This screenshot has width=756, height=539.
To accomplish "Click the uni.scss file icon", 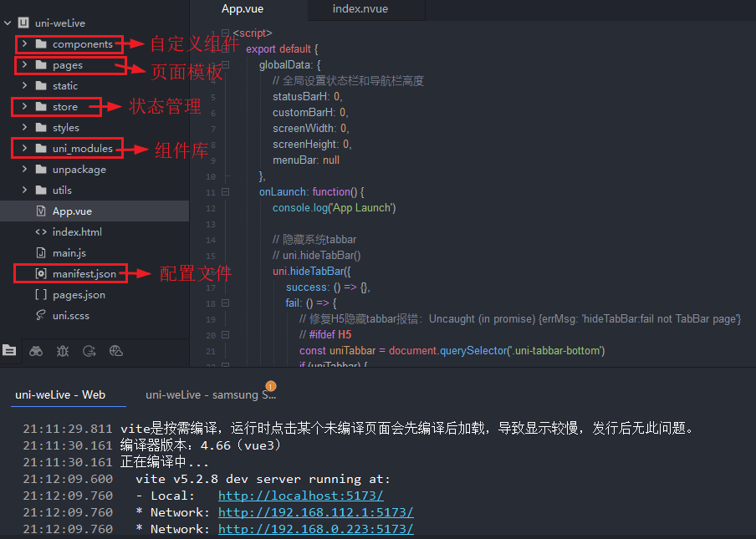I will click(x=41, y=315).
